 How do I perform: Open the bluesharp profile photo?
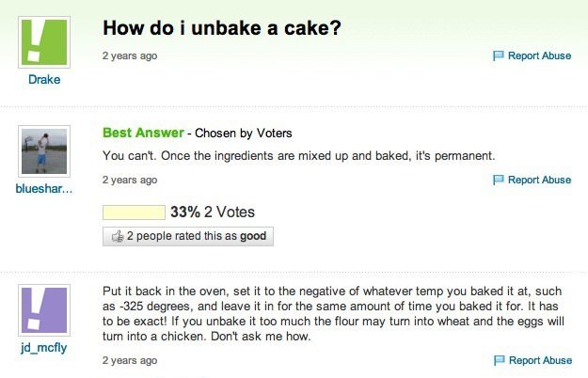(43, 150)
